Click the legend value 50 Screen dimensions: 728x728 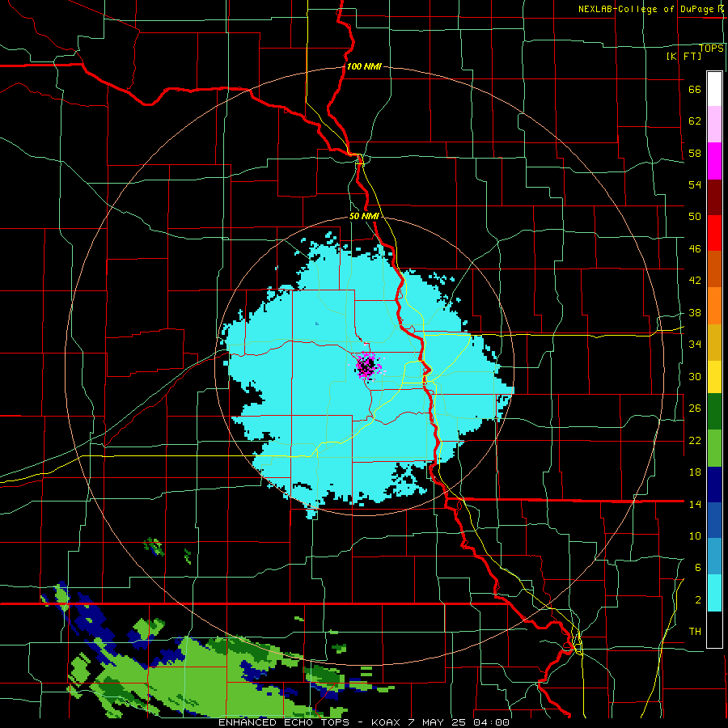click(x=695, y=217)
